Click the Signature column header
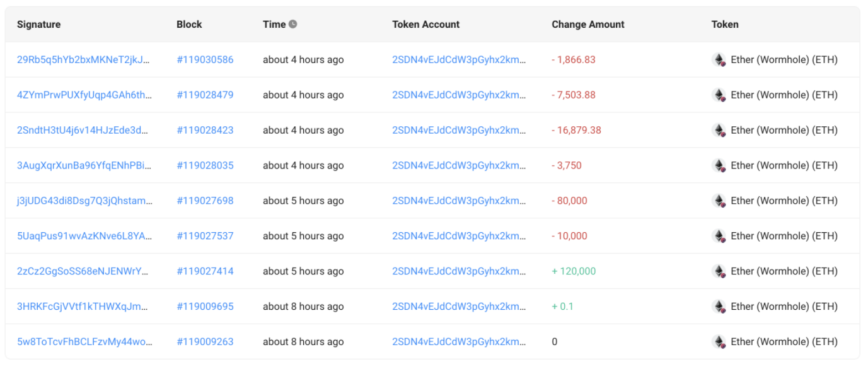The width and height of the screenshot is (868, 371). click(x=38, y=25)
